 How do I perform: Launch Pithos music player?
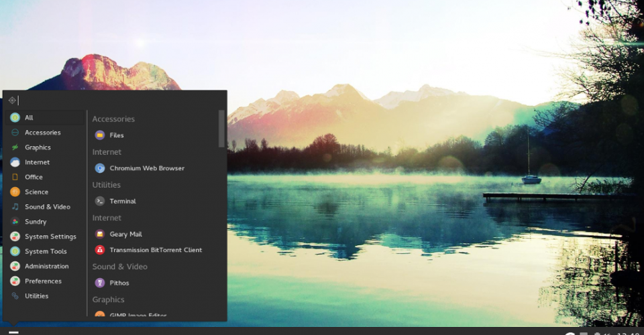coord(119,283)
